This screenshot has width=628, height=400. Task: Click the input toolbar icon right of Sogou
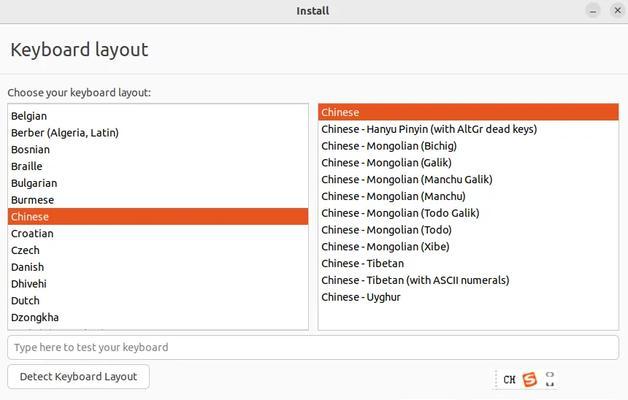[x=550, y=379]
